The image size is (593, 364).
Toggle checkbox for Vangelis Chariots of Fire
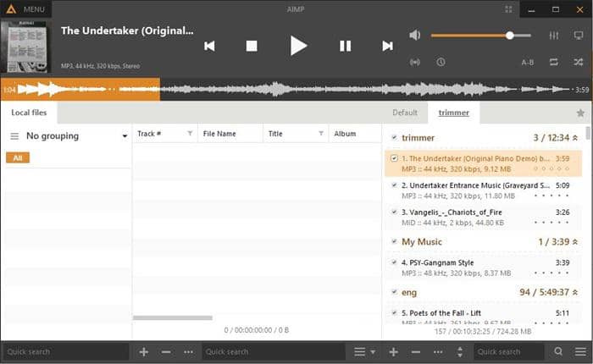click(394, 212)
